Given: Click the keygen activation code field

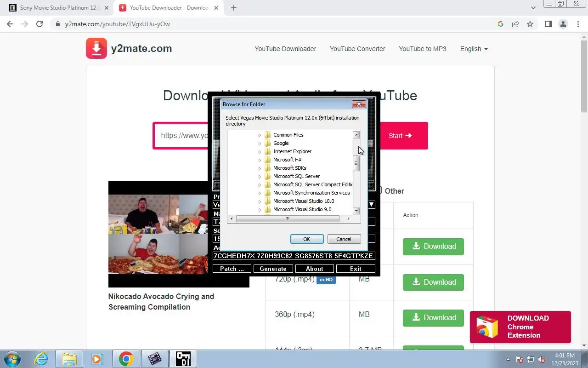Looking at the screenshot, I should [x=294, y=256].
